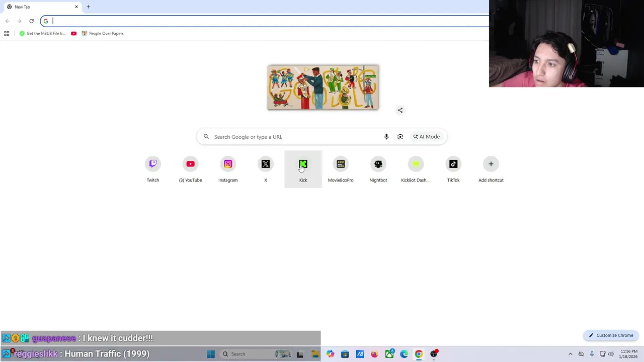Open the X shortcut tile

tap(266, 169)
